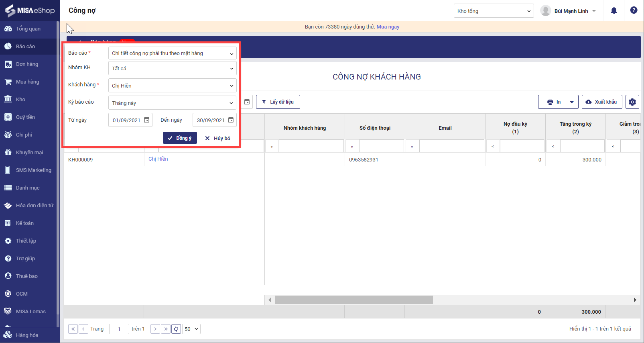Click the Trợ giúp question icon in sidebar
This screenshot has height=343, width=644.
click(8, 259)
